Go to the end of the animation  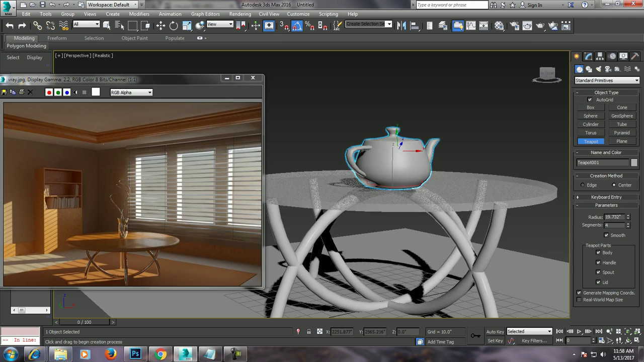(x=599, y=332)
